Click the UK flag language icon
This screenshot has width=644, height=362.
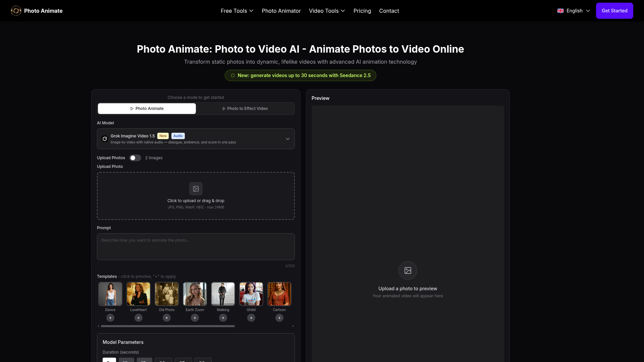560,11
